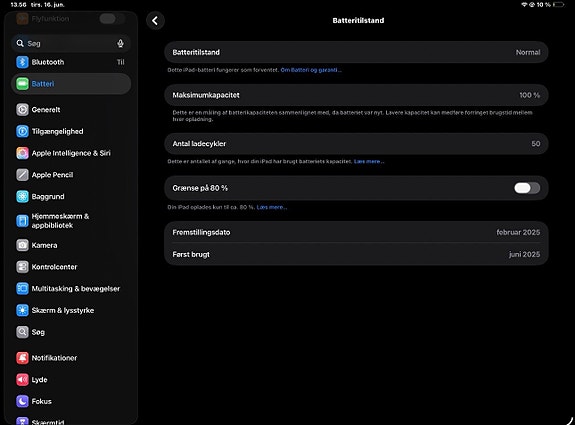Tap the Baggrund wallpaper icon

tap(22, 197)
